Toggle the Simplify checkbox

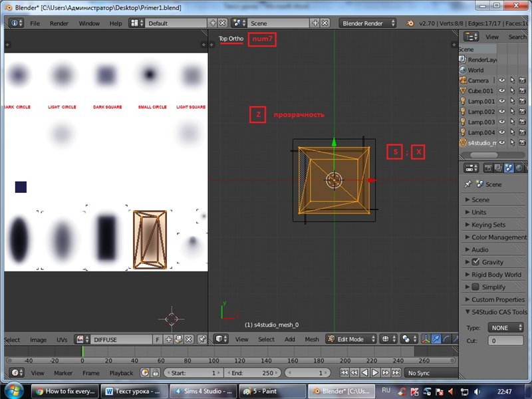[x=475, y=287]
